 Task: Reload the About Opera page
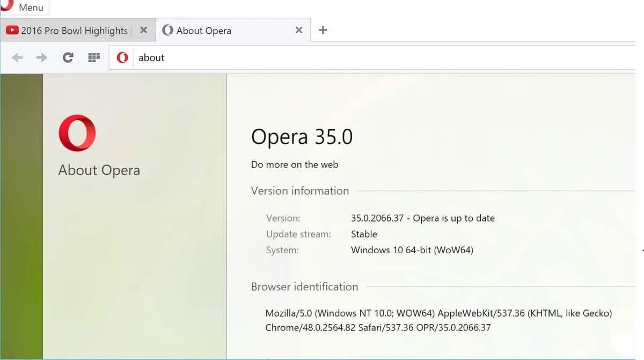68,57
